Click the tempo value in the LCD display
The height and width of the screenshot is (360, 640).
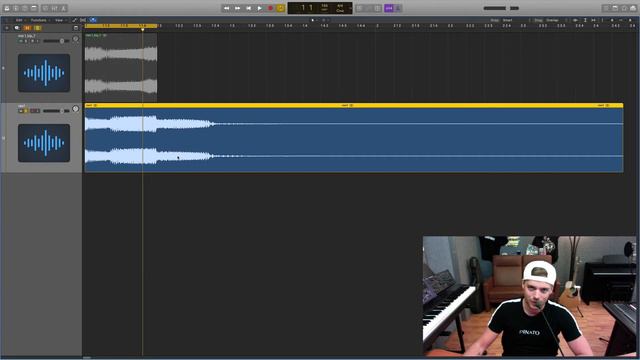[x=324, y=8]
